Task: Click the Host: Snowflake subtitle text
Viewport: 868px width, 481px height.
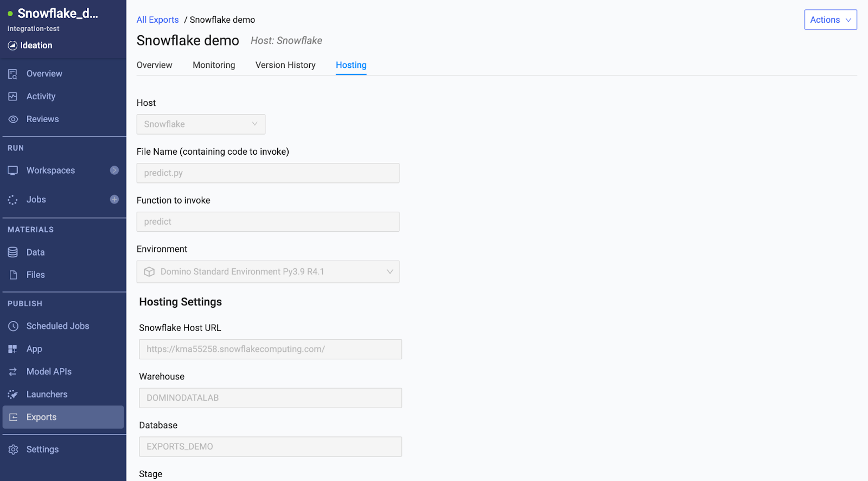Action: click(286, 41)
